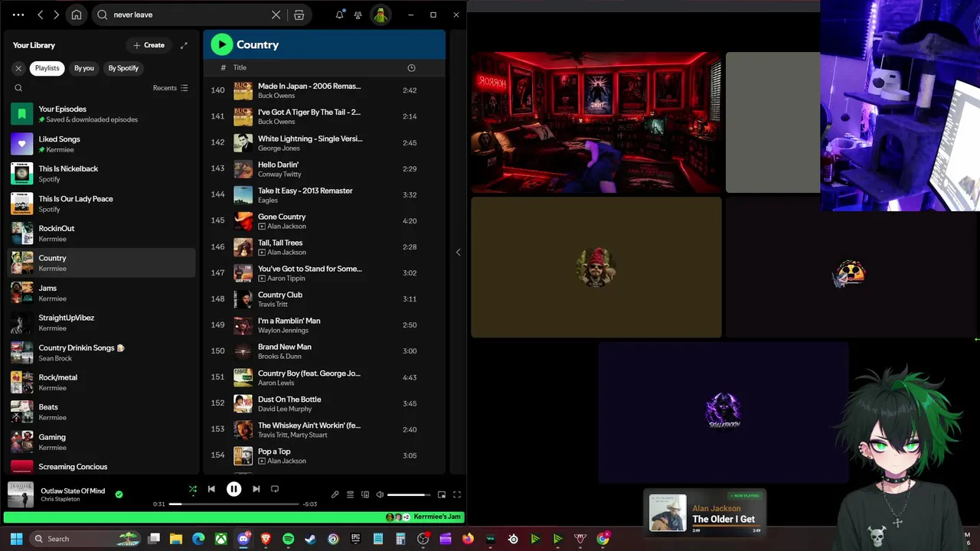Sort tracks by duration clock icon
The image size is (980, 551).
point(411,68)
